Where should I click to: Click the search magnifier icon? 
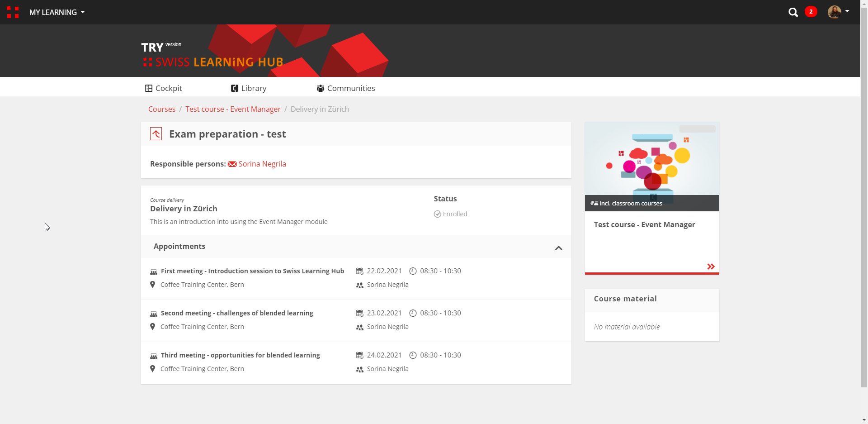click(793, 12)
